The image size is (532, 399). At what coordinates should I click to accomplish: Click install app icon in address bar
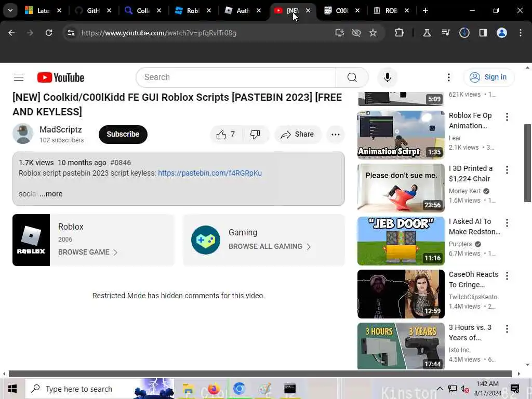click(x=340, y=33)
